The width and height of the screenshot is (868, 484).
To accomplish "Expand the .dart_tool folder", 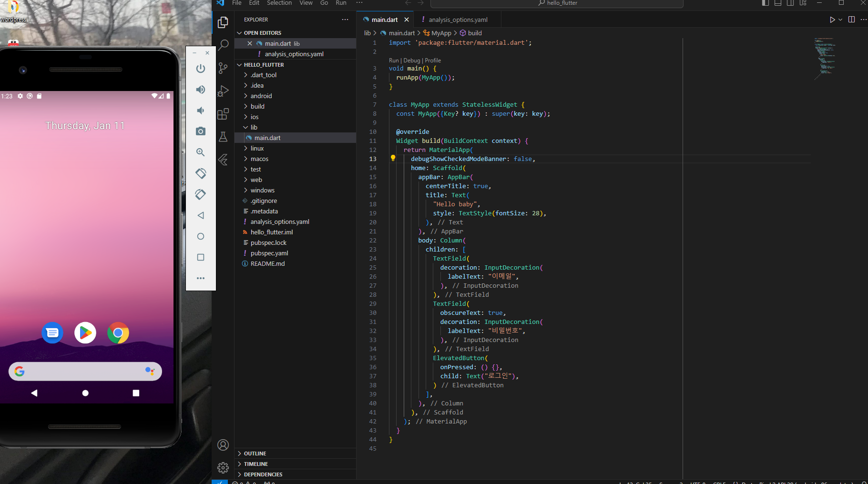I will pyautogui.click(x=296, y=75).
